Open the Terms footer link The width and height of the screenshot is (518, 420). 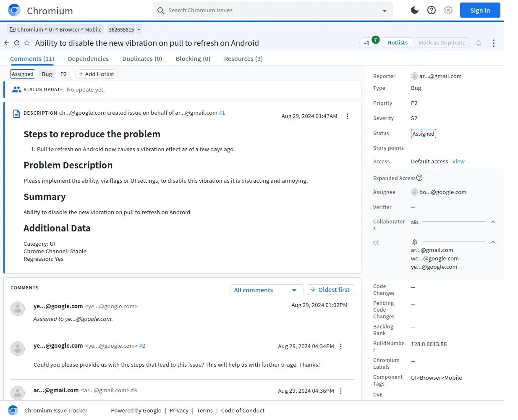205,410
